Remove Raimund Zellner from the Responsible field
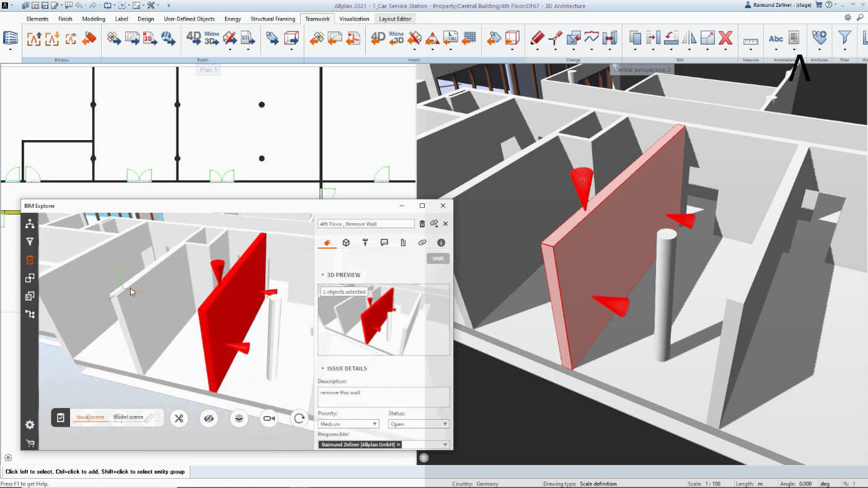The image size is (868, 488). (x=399, y=444)
